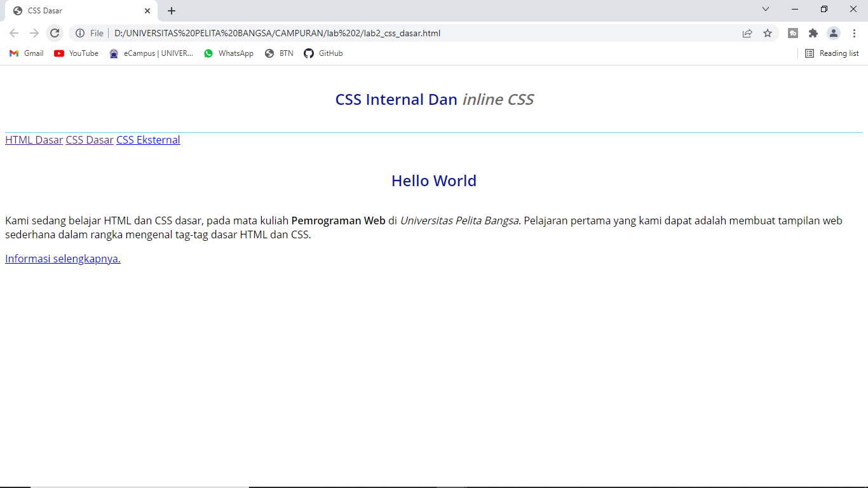Viewport: 868px width, 488px height.
Task: Follow the Informasi selengkapnya link
Action: point(62,259)
